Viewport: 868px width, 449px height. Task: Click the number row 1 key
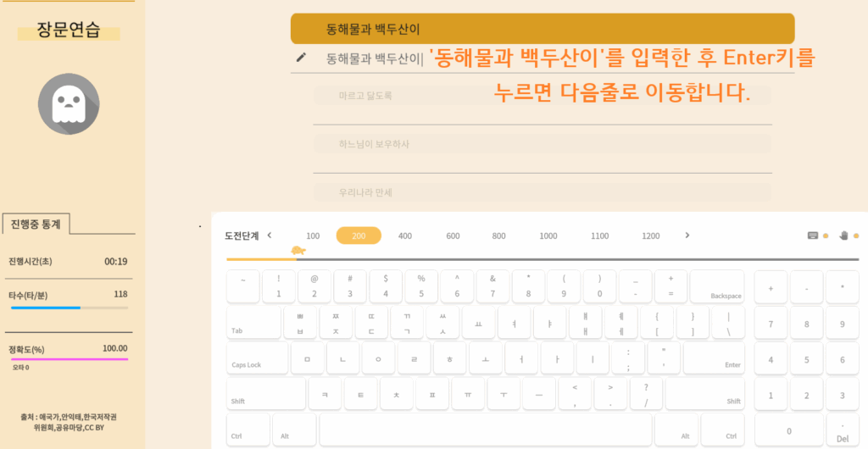(278, 286)
